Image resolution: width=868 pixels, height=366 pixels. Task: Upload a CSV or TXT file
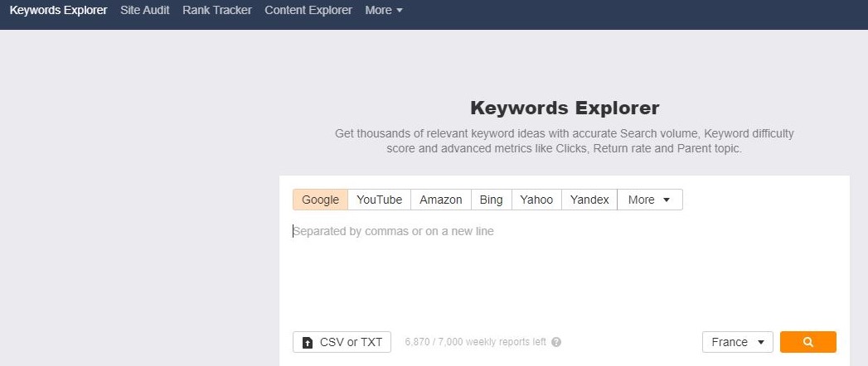(x=342, y=342)
